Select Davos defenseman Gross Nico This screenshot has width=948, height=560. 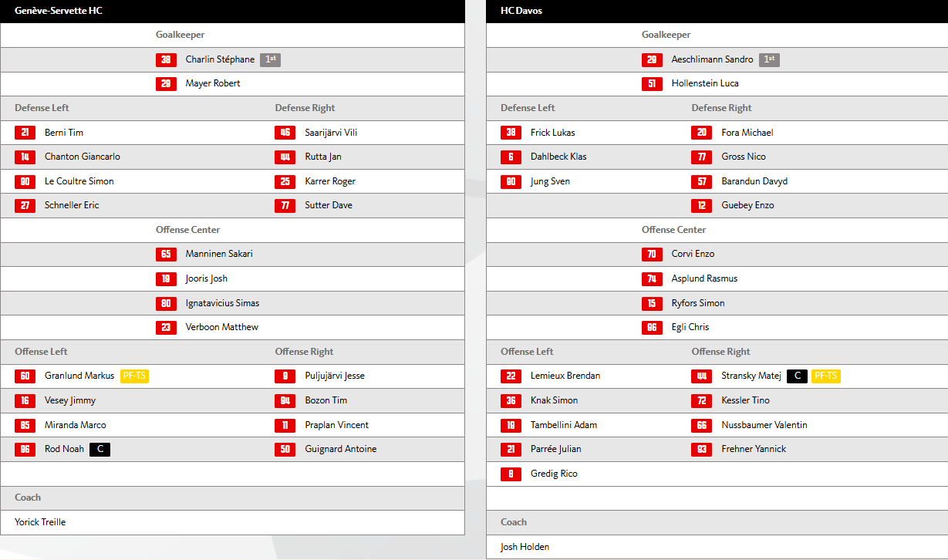pyautogui.click(x=744, y=157)
